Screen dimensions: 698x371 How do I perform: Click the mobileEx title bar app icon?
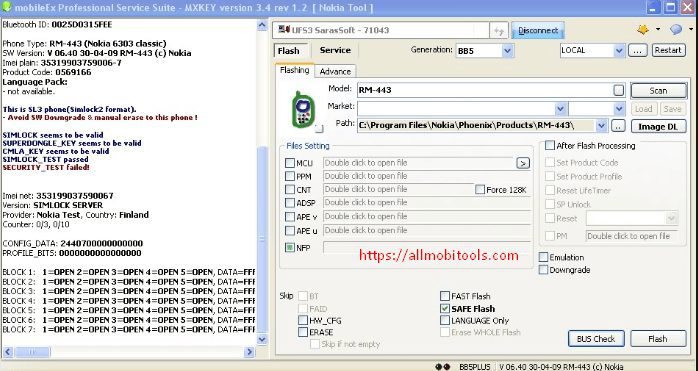click(6, 8)
